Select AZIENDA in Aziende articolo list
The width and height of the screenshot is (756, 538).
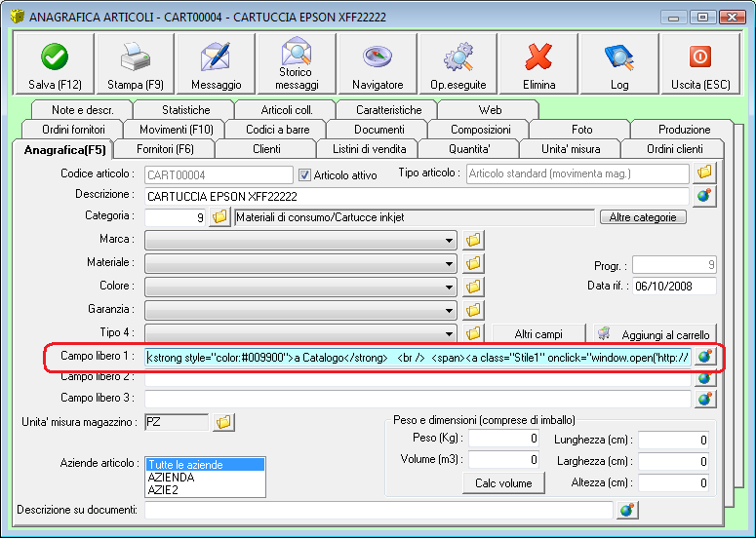(205, 478)
